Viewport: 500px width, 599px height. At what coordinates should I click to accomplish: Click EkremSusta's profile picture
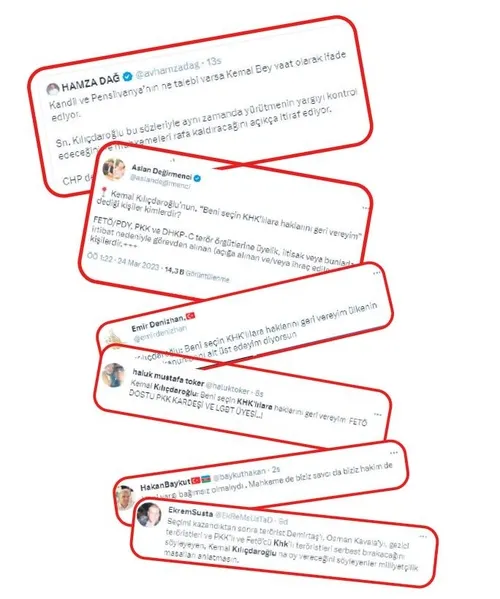tap(149, 514)
